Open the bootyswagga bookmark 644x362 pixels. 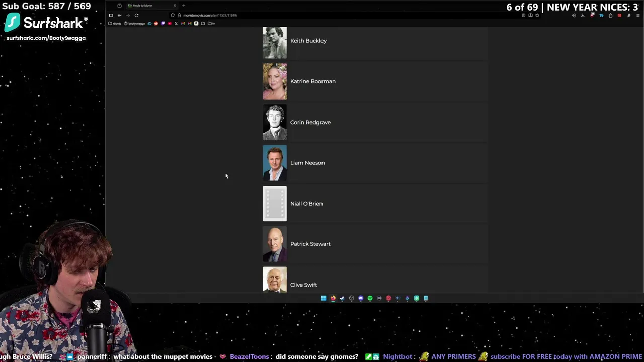pos(134,23)
